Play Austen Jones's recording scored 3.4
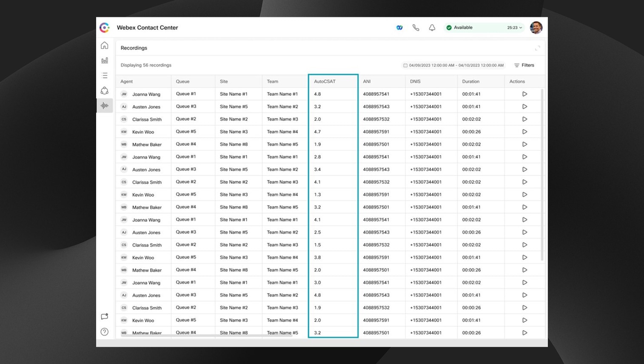This screenshot has width=644, height=364. pos(525,169)
